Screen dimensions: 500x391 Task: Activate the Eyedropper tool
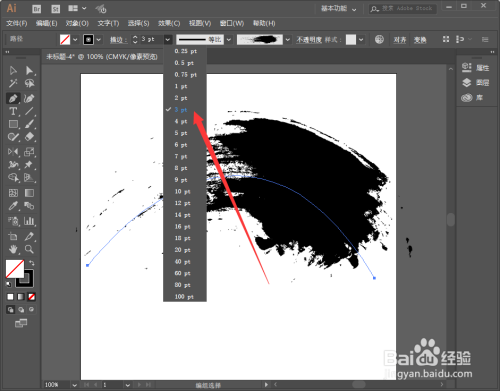[x=13, y=206]
